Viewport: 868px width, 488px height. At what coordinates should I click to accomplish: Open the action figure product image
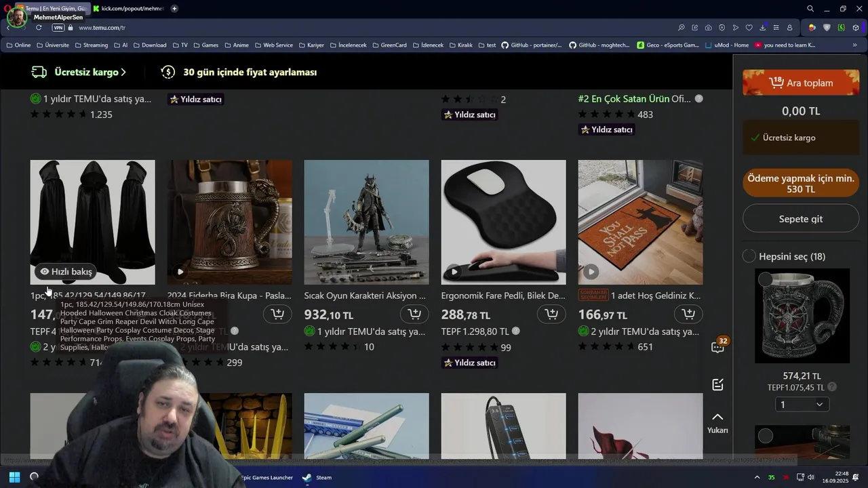pyautogui.click(x=366, y=222)
